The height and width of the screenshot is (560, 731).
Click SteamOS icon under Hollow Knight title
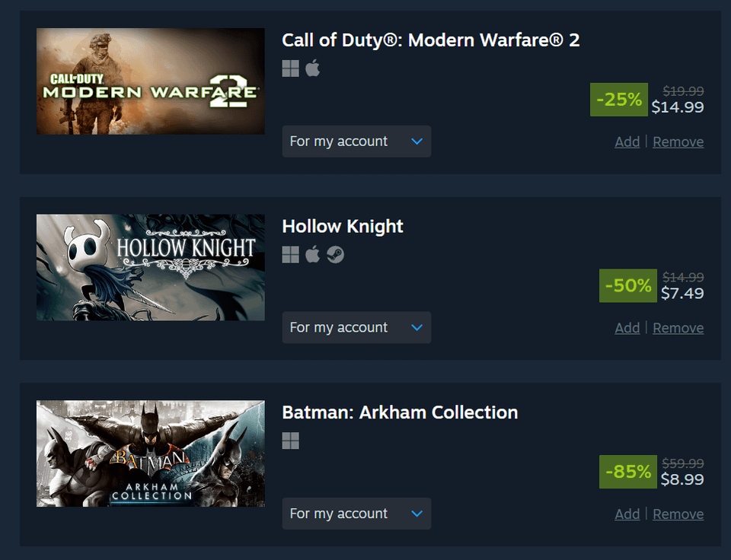tap(335, 255)
